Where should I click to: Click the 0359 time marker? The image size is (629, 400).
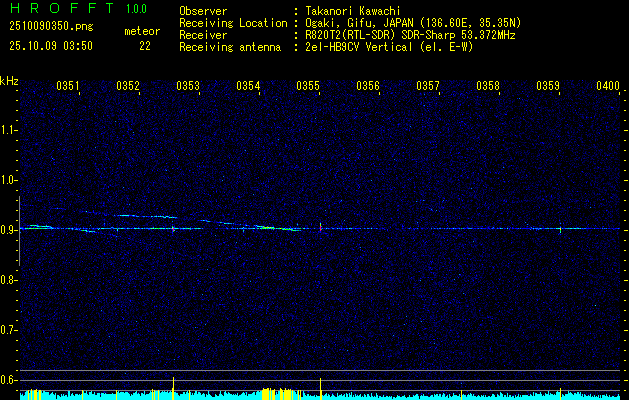coord(548,86)
